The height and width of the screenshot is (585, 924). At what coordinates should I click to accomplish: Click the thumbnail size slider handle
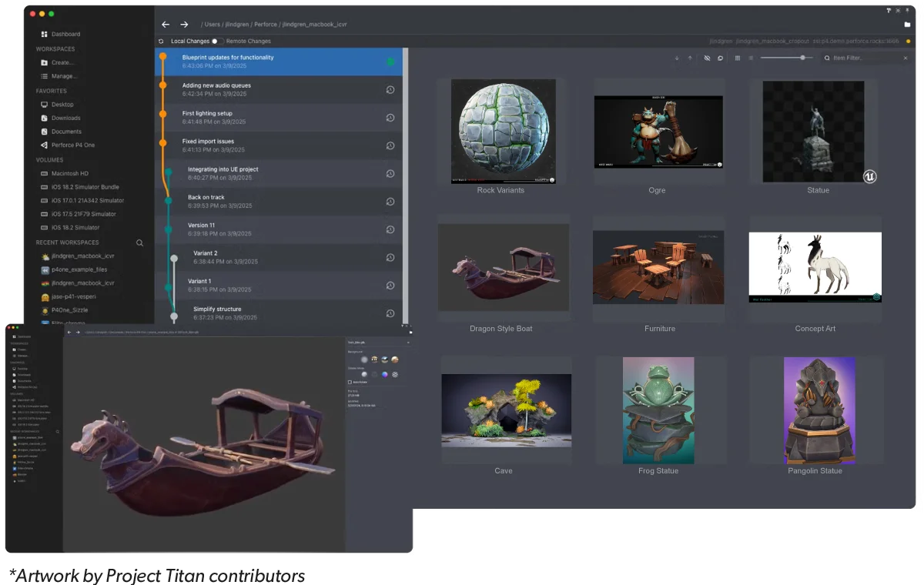[x=803, y=58]
